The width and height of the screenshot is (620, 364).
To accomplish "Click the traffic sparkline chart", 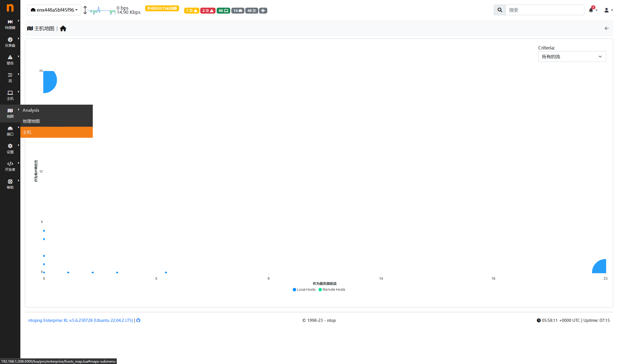I will click(102, 10).
